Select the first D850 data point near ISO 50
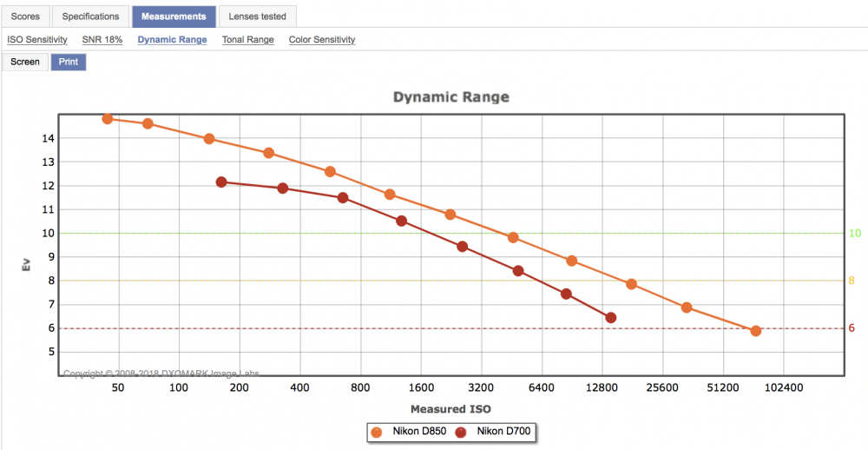 [x=108, y=119]
